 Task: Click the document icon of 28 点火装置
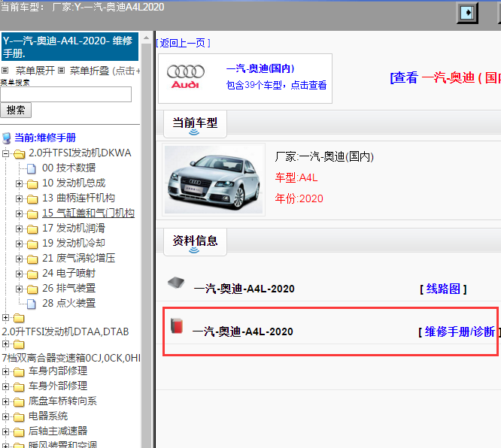point(32,304)
